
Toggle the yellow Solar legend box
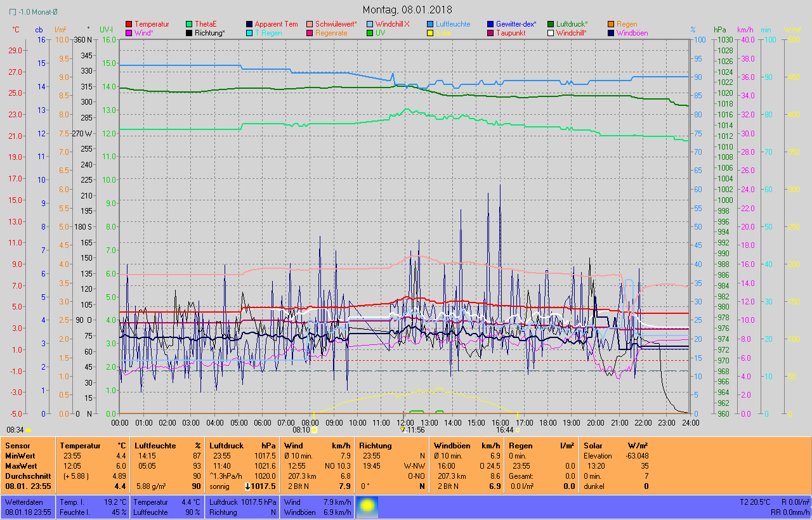[x=430, y=33]
